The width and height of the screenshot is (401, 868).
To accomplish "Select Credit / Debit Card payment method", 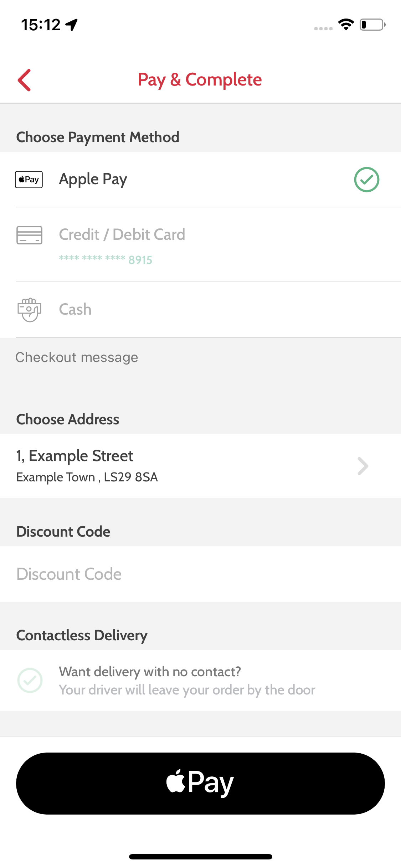I will [122, 235].
